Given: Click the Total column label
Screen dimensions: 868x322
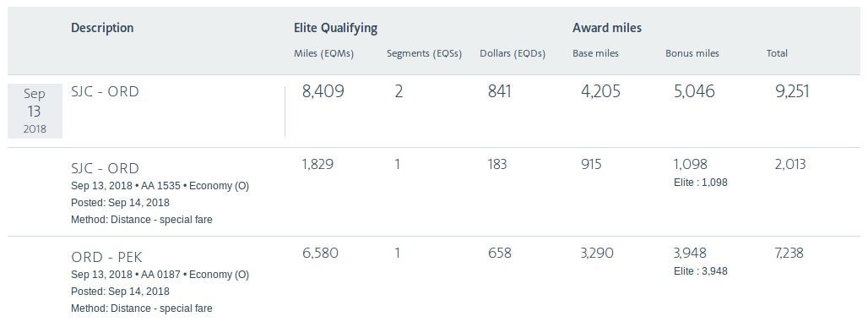Looking at the screenshot, I should pyautogui.click(x=777, y=54).
